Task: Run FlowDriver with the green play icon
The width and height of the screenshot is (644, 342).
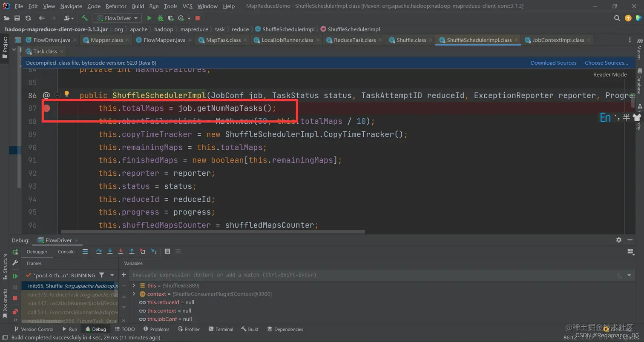Action: [149, 18]
